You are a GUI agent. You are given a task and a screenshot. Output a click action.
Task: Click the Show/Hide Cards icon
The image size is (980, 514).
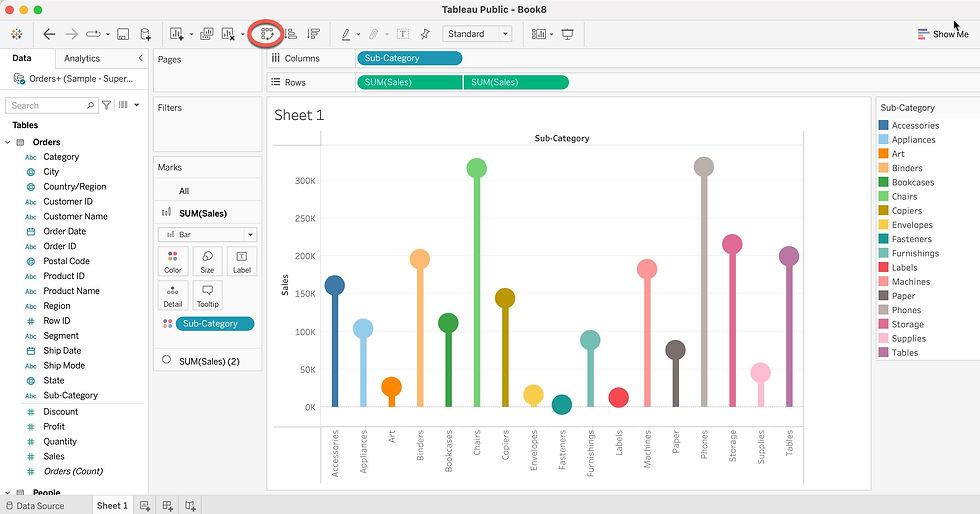[538, 34]
